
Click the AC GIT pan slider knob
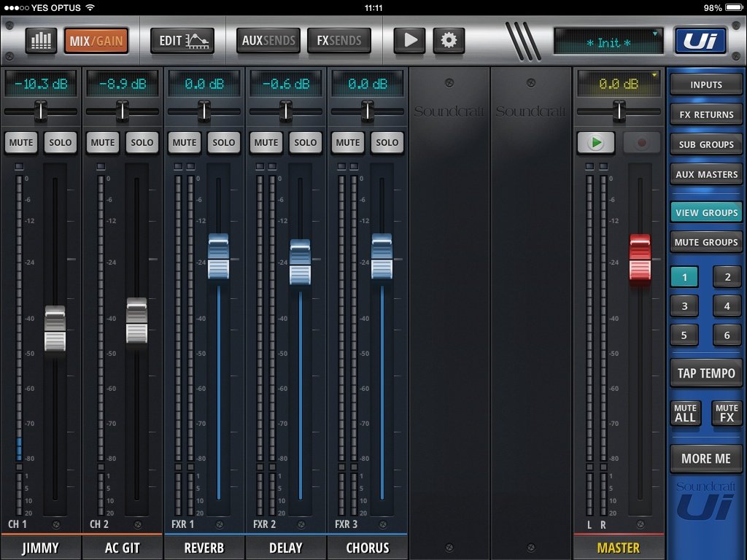click(123, 111)
